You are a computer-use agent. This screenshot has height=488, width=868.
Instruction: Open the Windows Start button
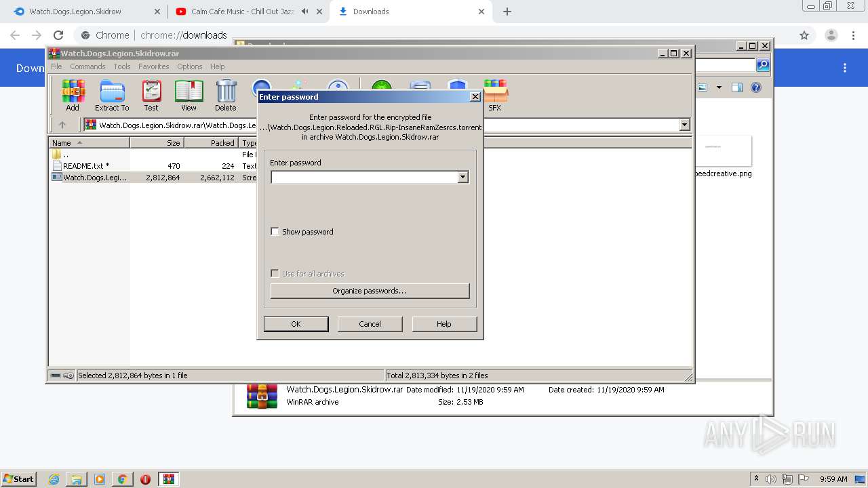pyautogui.click(x=18, y=479)
